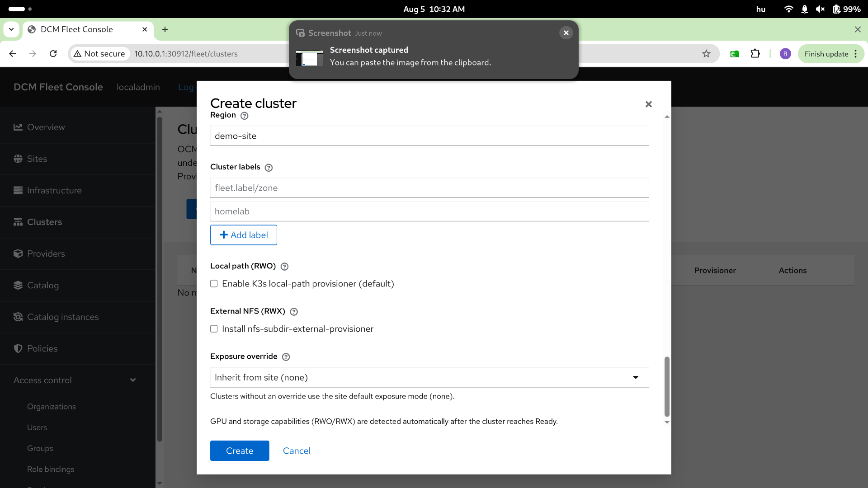Dismiss the Screenshot captured notification
The width and height of the screenshot is (868, 488).
coord(566,33)
